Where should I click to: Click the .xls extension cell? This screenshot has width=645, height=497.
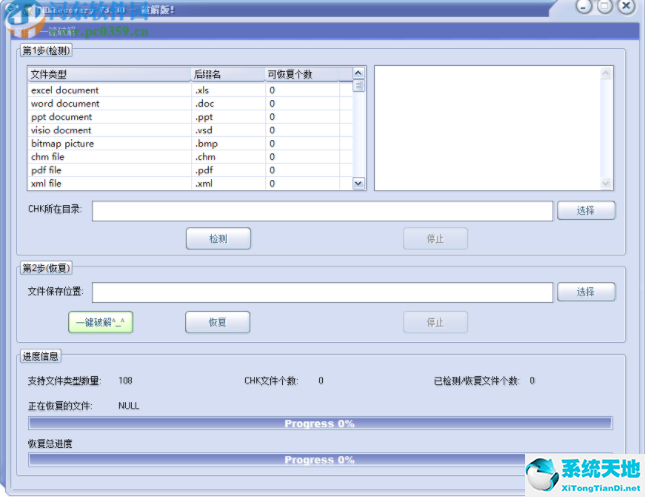[x=228, y=90]
